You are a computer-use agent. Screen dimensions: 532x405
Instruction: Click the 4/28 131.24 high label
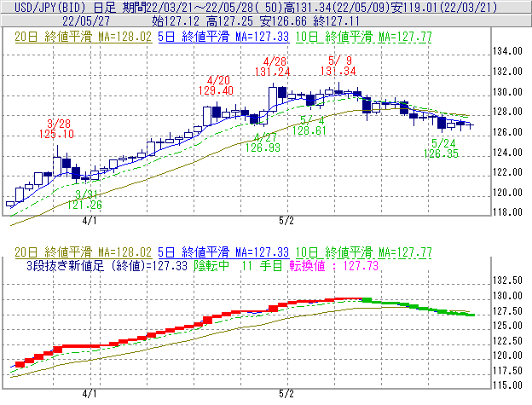click(x=273, y=67)
